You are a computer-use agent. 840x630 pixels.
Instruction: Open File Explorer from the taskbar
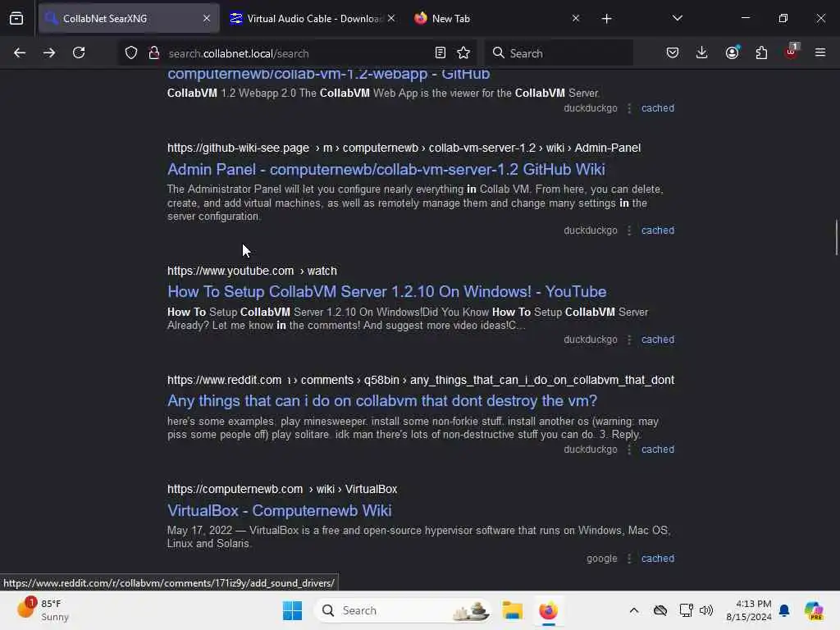point(512,610)
